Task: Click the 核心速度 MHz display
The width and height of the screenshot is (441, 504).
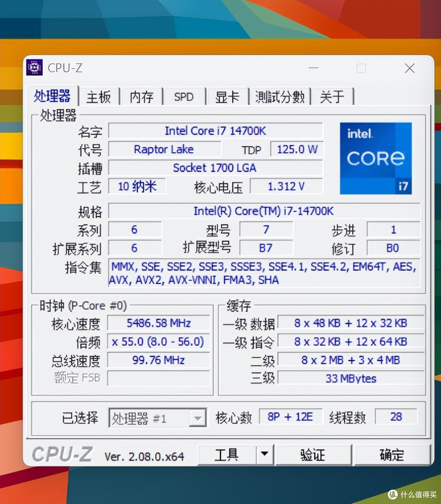Action: pyautogui.click(x=158, y=323)
